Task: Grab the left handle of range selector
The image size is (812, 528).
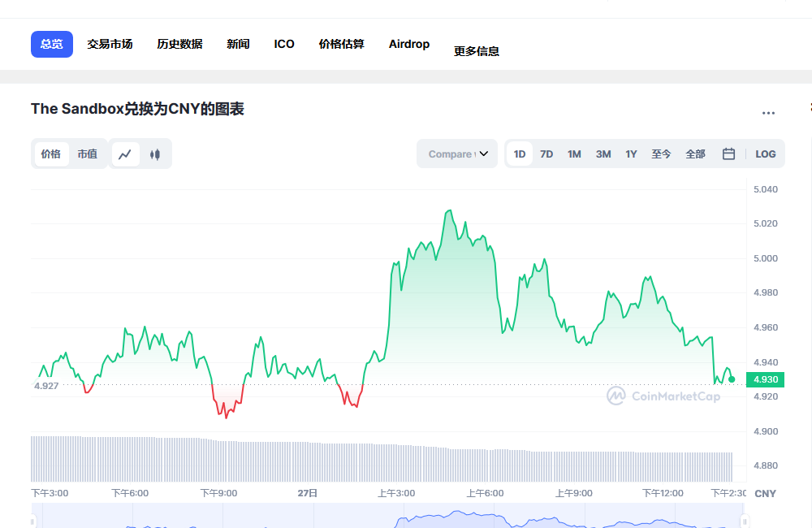Action: pos(32,522)
